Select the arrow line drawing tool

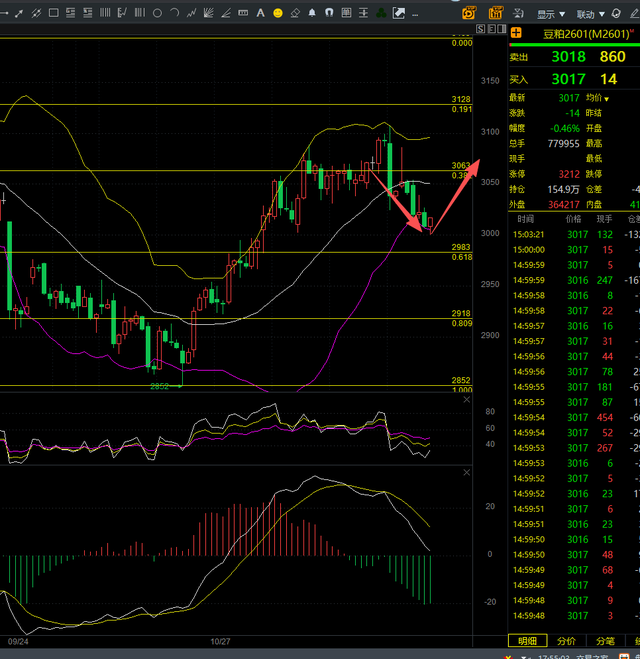click(19, 13)
